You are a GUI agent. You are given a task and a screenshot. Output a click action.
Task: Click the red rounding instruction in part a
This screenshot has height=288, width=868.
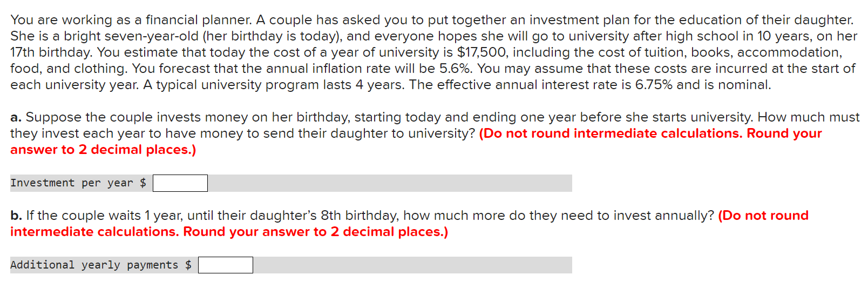(x=650, y=133)
